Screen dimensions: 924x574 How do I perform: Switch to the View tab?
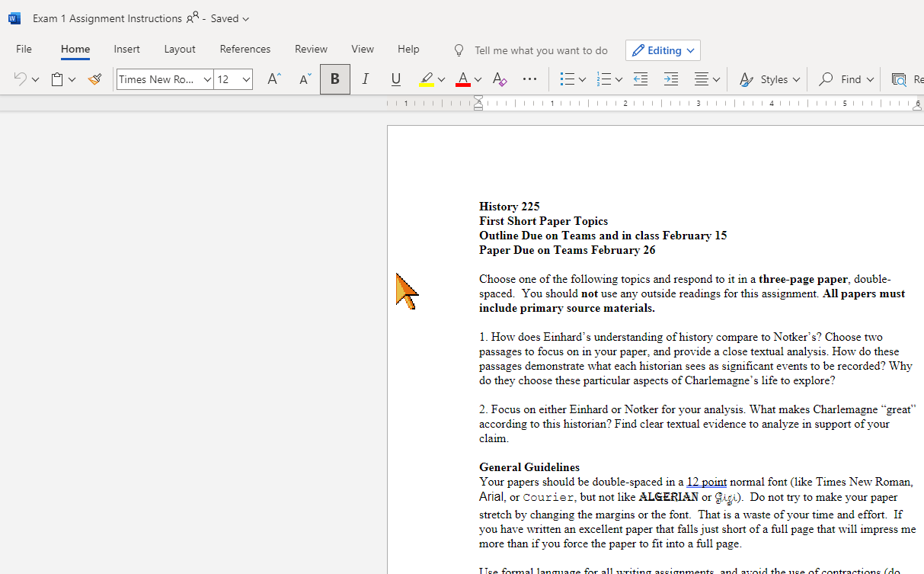(x=363, y=49)
